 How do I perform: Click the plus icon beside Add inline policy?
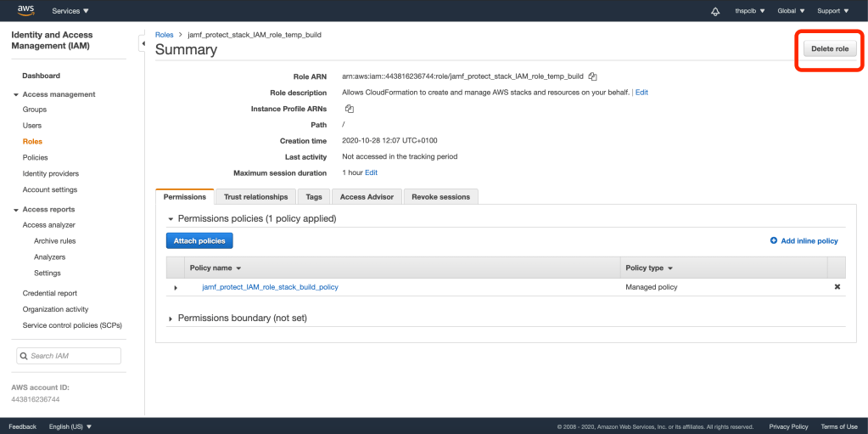[773, 241]
